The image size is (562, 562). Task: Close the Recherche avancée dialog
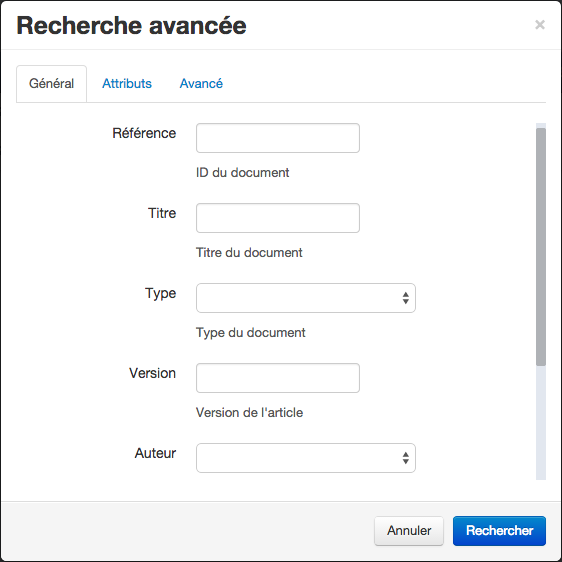tap(540, 25)
